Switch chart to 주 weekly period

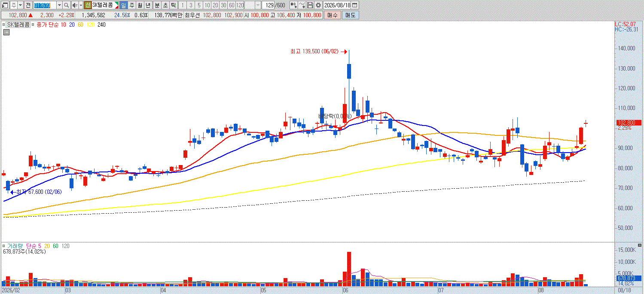(132, 5)
